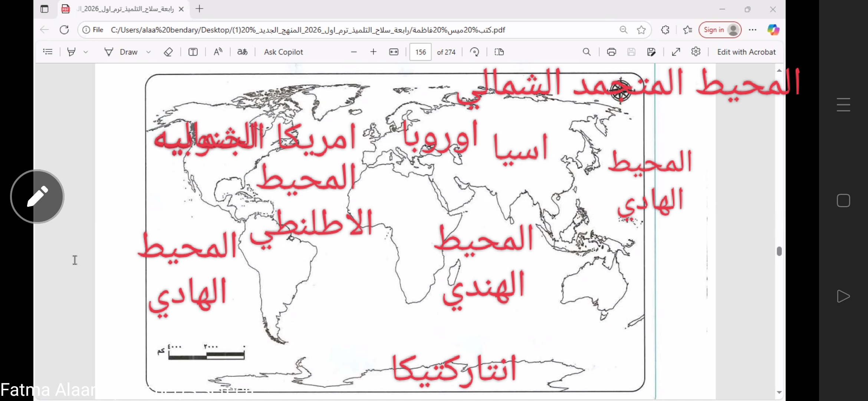Click the Sign in button

720,30
